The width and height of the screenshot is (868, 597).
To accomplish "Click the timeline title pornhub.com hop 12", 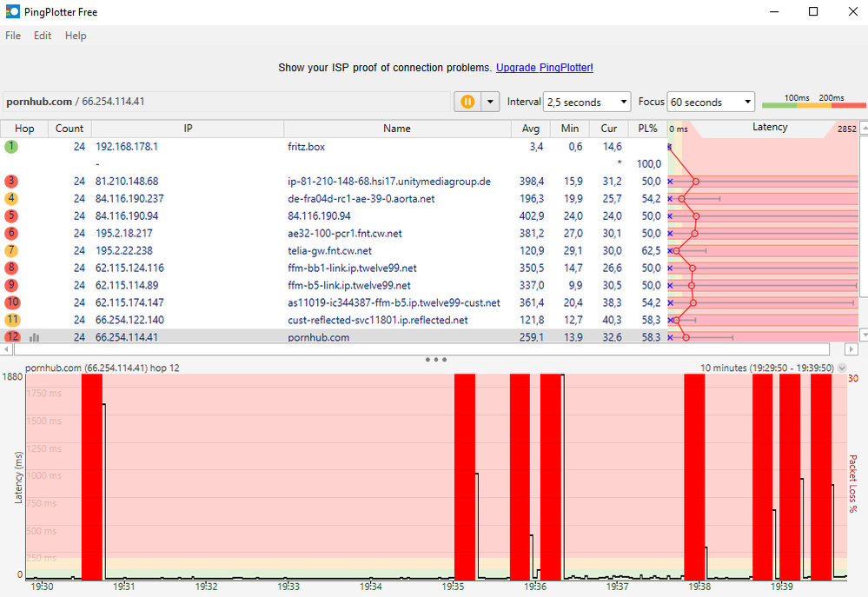I will click(103, 368).
